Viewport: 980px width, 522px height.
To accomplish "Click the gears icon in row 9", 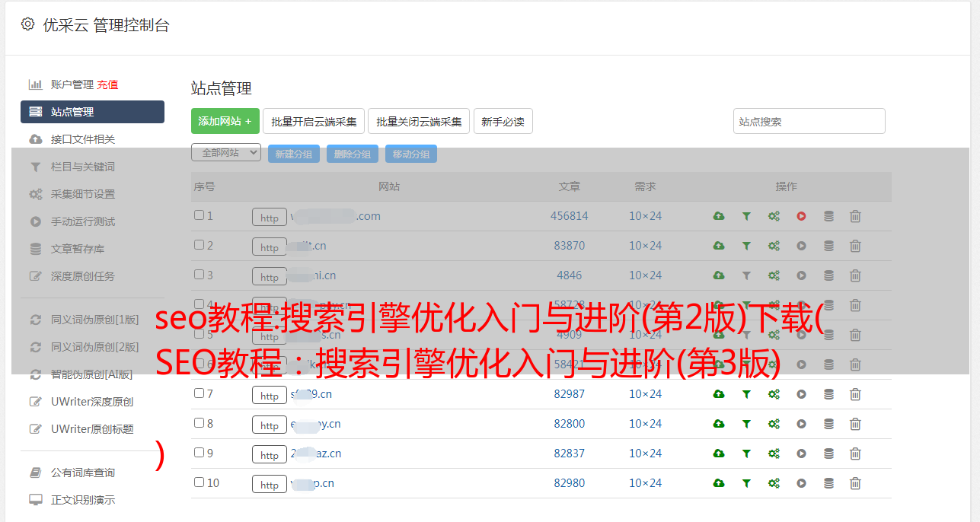I will (774, 454).
